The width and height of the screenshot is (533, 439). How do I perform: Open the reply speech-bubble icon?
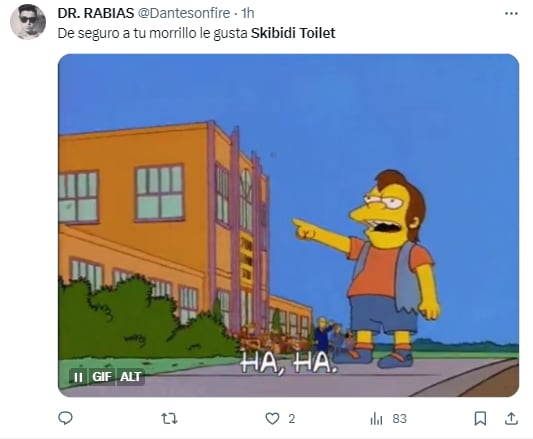tap(65, 418)
